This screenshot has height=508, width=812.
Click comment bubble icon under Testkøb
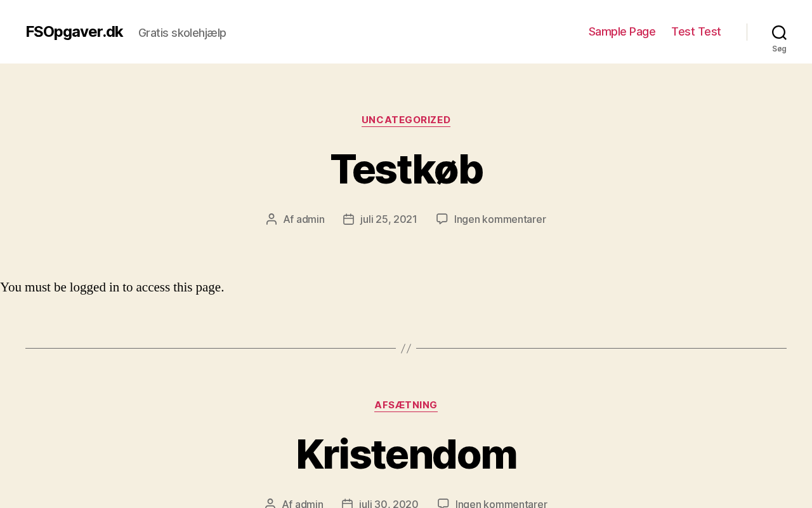click(442, 218)
